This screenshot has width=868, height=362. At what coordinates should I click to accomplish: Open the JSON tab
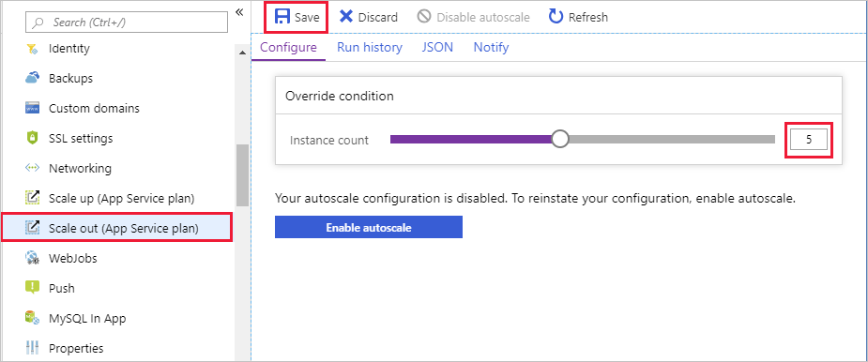click(x=437, y=48)
